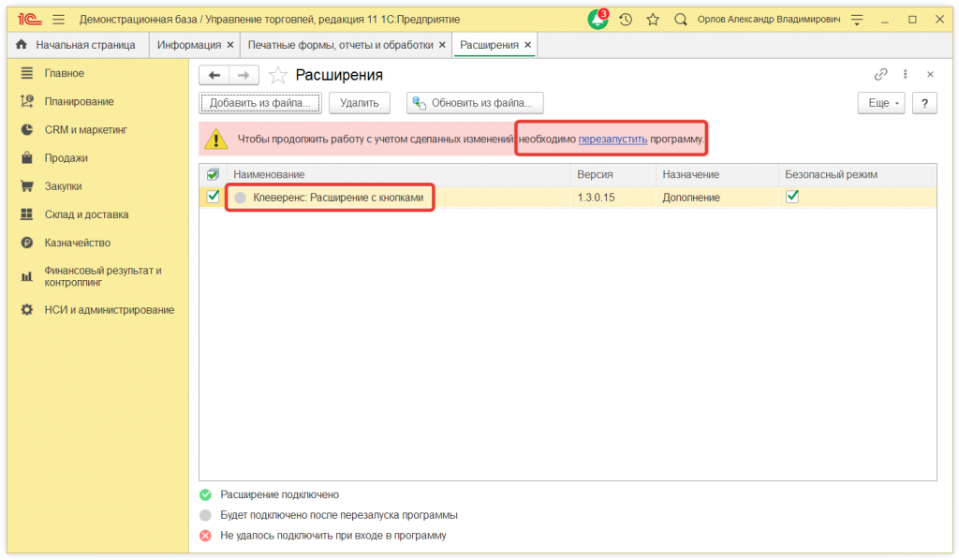The height and width of the screenshot is (560, 959).
Task: Add Расширения page to favorites star
Action: [x=277, y=76]
